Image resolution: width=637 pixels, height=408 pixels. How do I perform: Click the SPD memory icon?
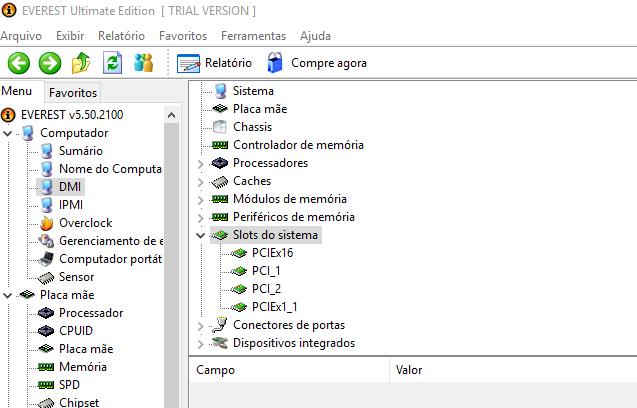(x=46, y=385)
